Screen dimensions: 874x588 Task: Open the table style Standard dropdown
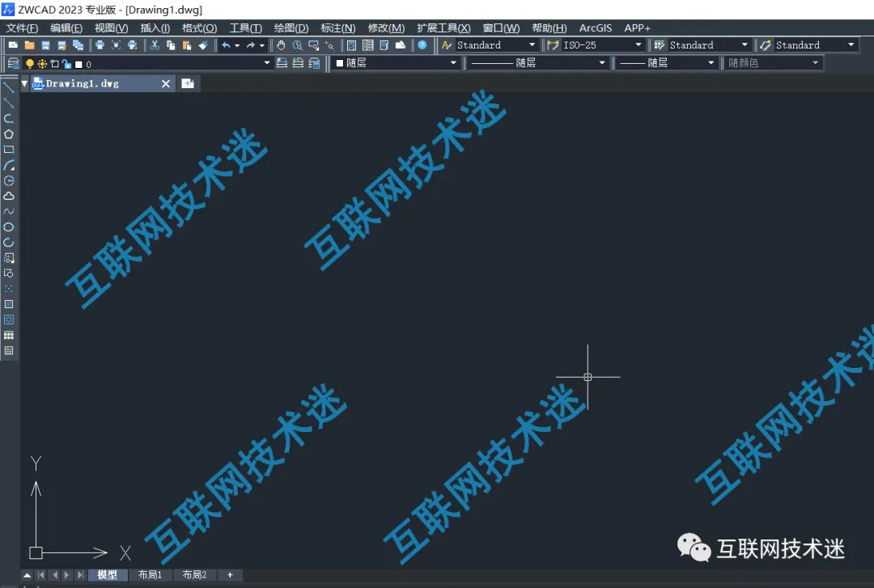coord(745,44)
